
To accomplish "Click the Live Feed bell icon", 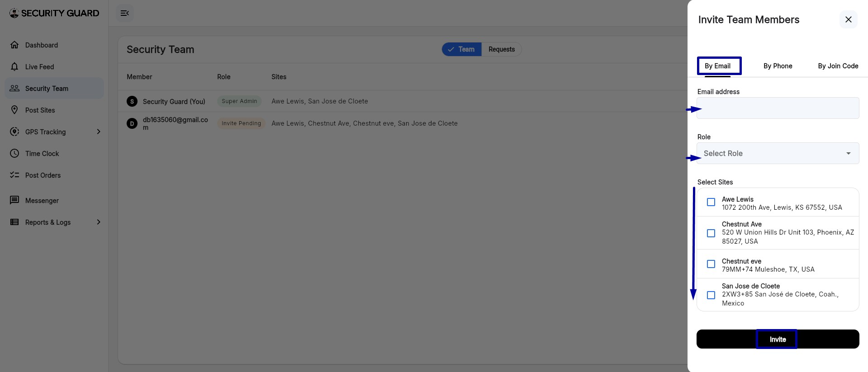I will [14, 66].
